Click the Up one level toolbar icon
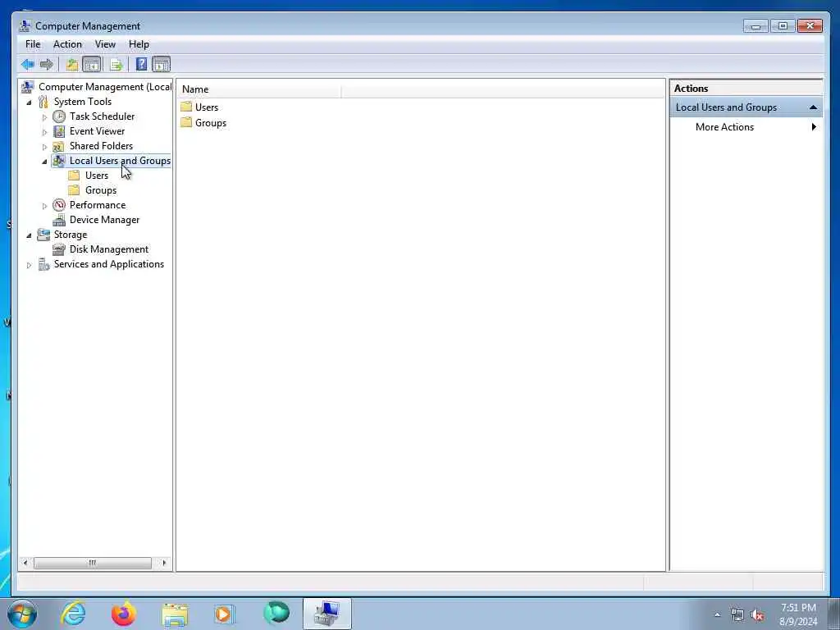This screenshot has height=630, width=840. (x=72, y=65)
